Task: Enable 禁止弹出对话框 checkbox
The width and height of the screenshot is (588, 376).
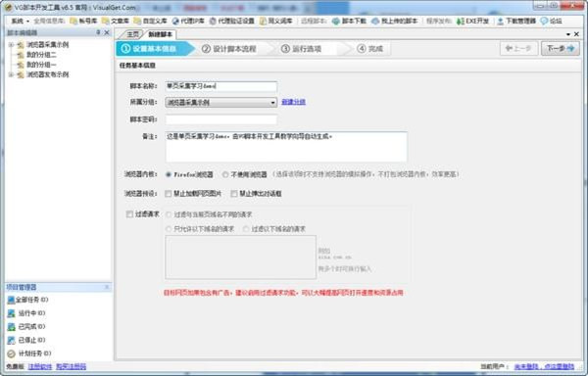Action: pyautogui.click(x=234, y=194)
